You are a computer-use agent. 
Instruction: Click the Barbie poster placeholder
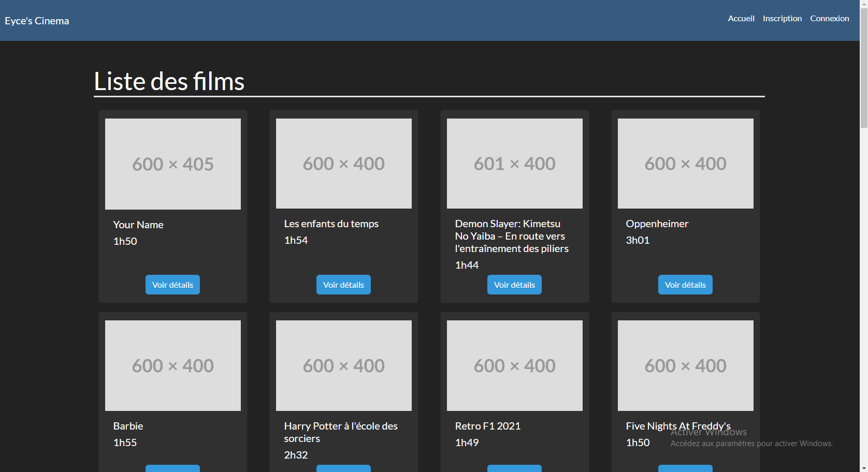(x=172, y=365)
